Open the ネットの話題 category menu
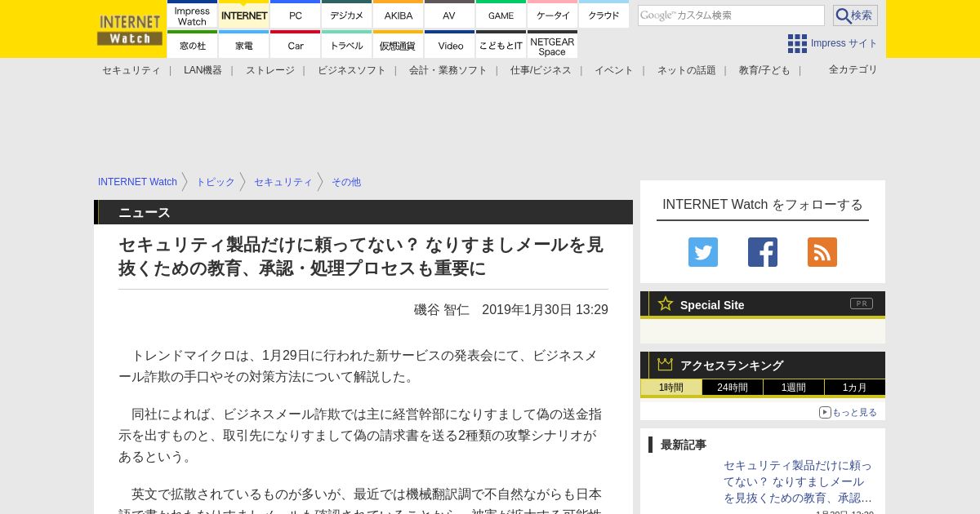Image resolution: width=980 pixels, height=514 pixels. pyautogui.click(x=687, y=70)
